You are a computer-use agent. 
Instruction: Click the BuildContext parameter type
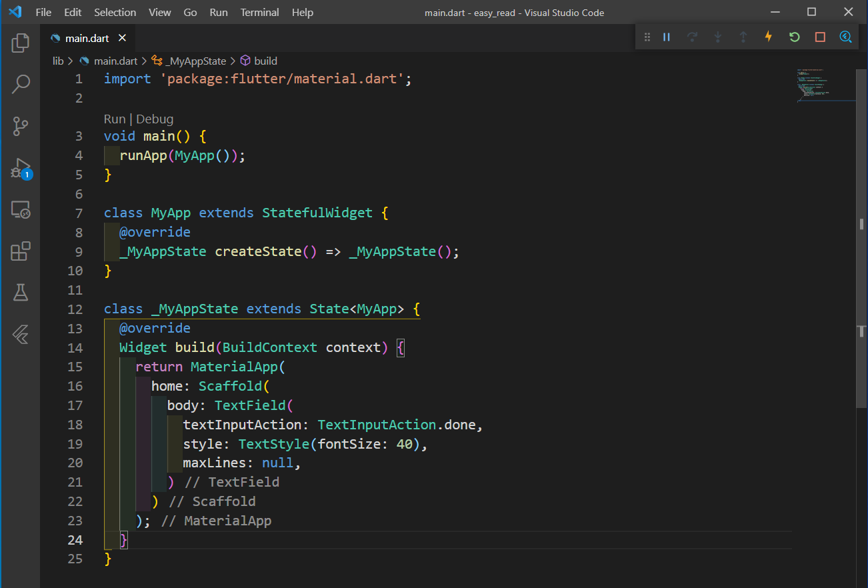click(270, 348)
